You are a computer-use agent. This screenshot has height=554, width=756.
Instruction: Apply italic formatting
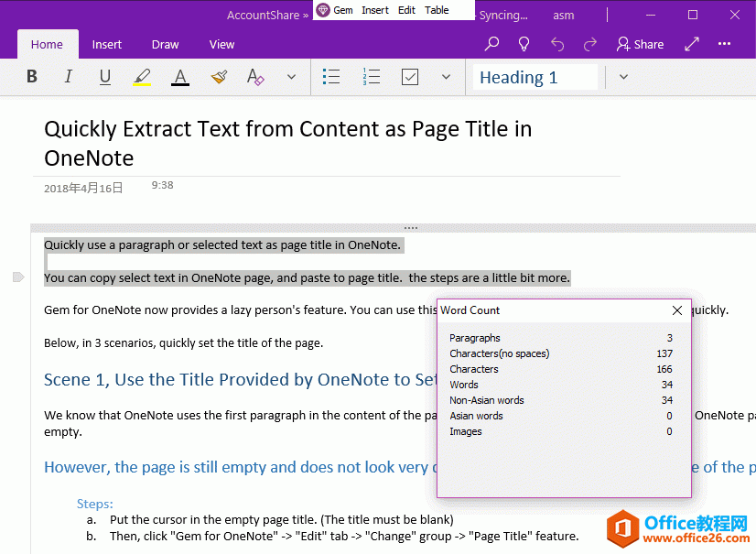click(68, 77)
